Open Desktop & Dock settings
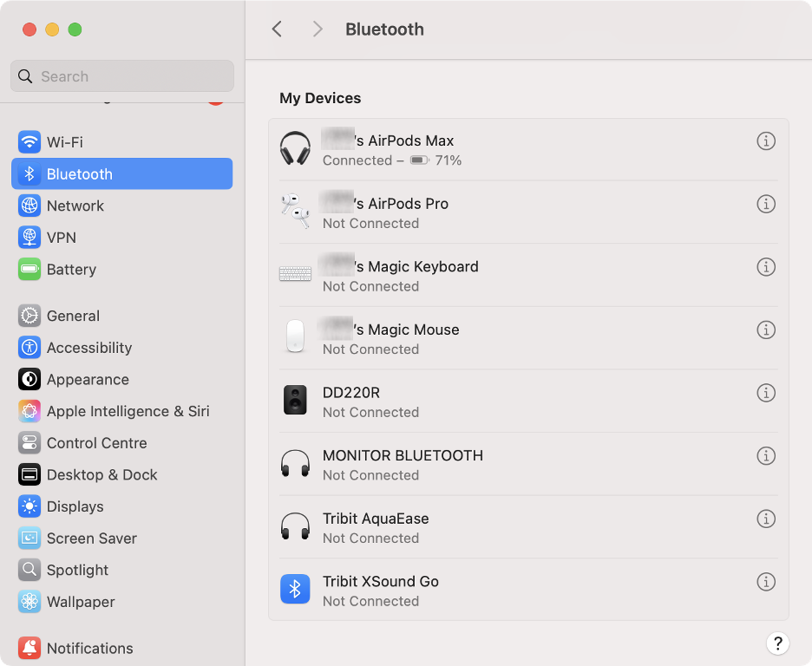The image size is (812, 666). pos(121,474)
